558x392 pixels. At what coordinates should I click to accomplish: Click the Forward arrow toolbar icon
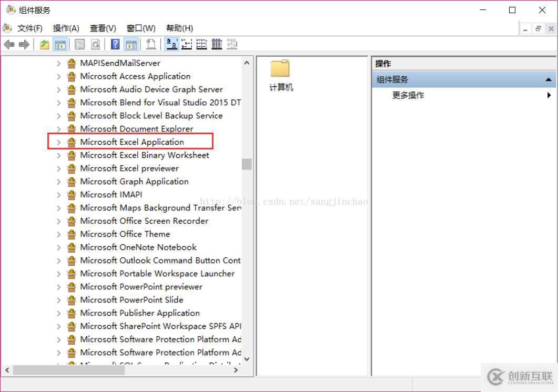coord(24,45)
